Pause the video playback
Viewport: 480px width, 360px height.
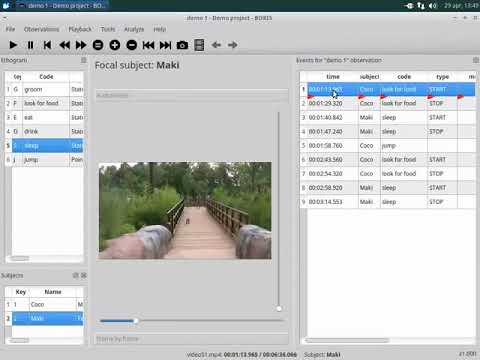tap(30, 45)
